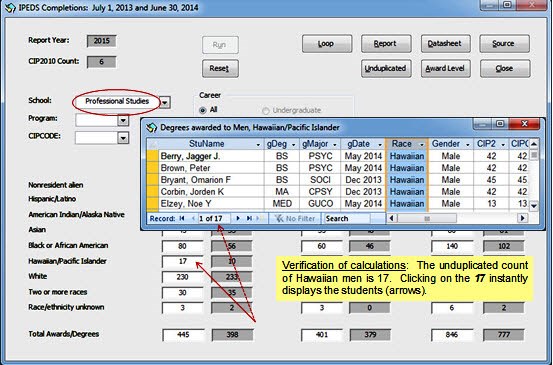Viewport: 553px width, 365px height.
Task: Click the Datasheet button
Action: coord(445,44)
